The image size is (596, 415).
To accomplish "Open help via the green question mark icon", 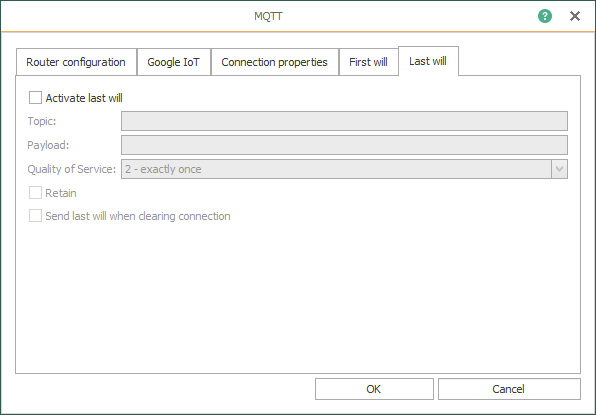I will (545, 16).
